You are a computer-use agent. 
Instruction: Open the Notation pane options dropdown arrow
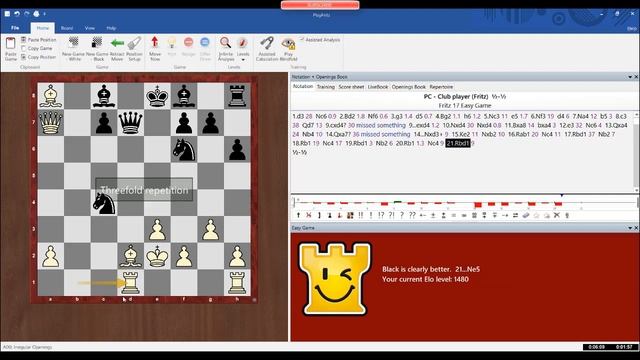630,77
